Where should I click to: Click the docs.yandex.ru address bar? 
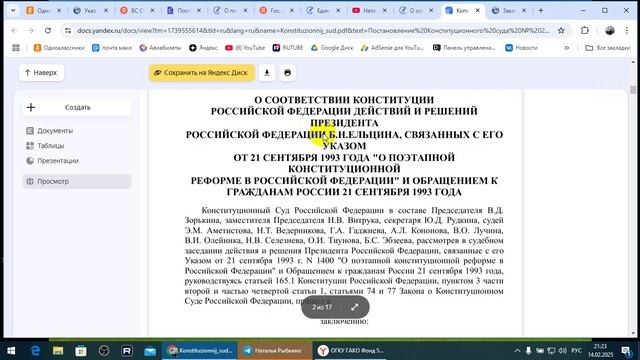click(x=313, y=30)
